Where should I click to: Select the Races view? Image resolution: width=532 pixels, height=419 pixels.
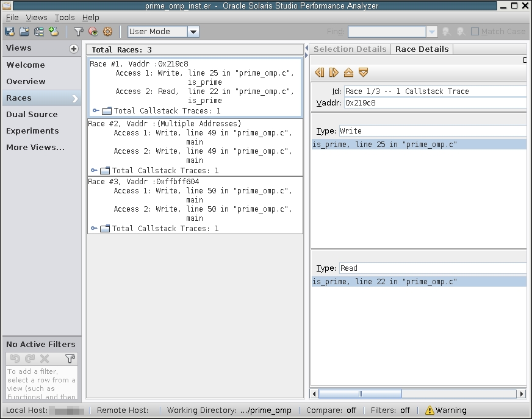coord(41,98)
